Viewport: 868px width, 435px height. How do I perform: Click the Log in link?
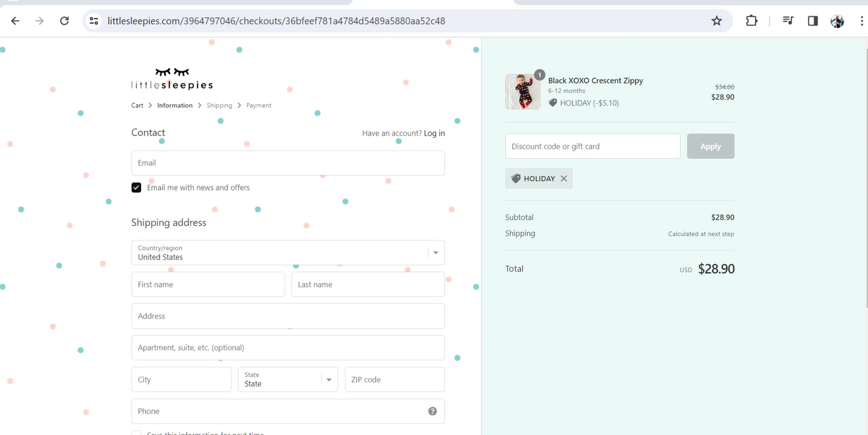click(434, 133)
